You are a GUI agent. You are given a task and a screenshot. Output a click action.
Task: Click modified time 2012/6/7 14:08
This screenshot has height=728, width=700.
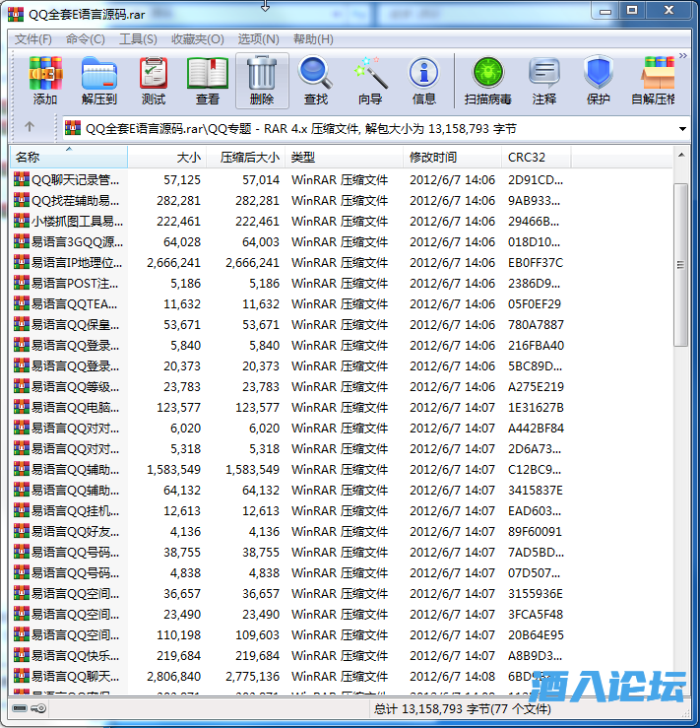[452, 677]
